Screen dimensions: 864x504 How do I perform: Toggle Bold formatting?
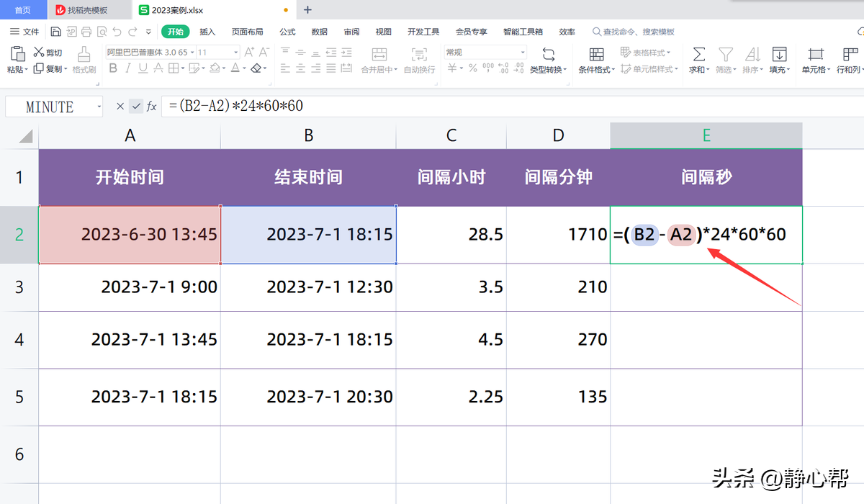point(113,68)
